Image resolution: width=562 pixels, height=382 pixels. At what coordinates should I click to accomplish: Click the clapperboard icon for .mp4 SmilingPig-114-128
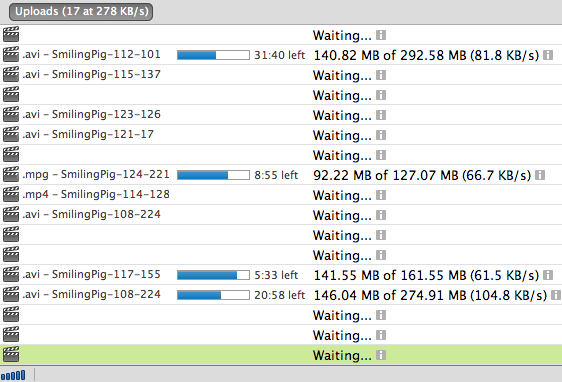click(x=11, y=195)
